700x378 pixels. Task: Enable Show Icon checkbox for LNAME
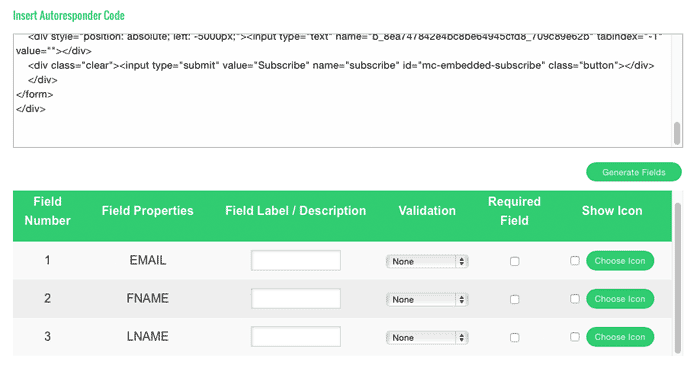[x=575, y=337]
